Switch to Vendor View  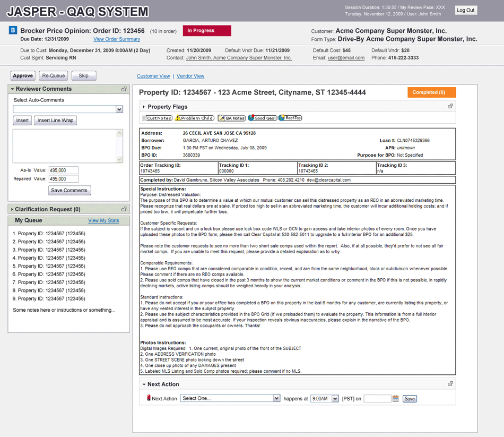click(x=190, y=76)
